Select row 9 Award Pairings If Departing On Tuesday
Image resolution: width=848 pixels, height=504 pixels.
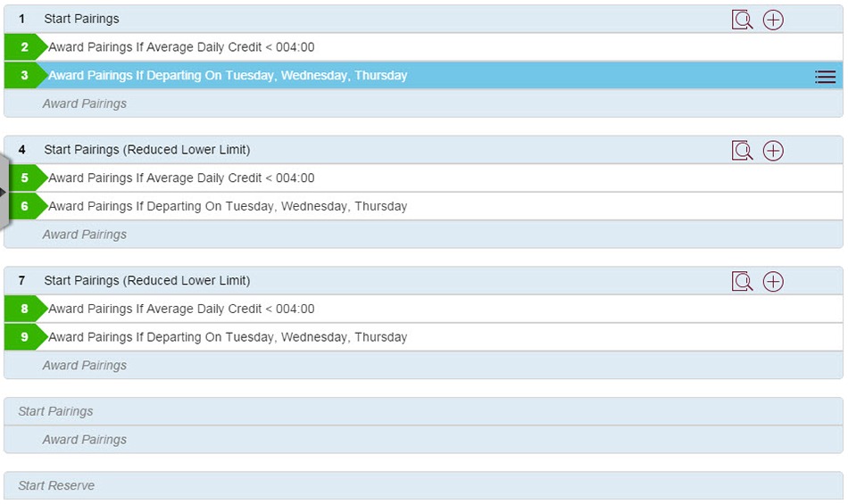(423, 336)
